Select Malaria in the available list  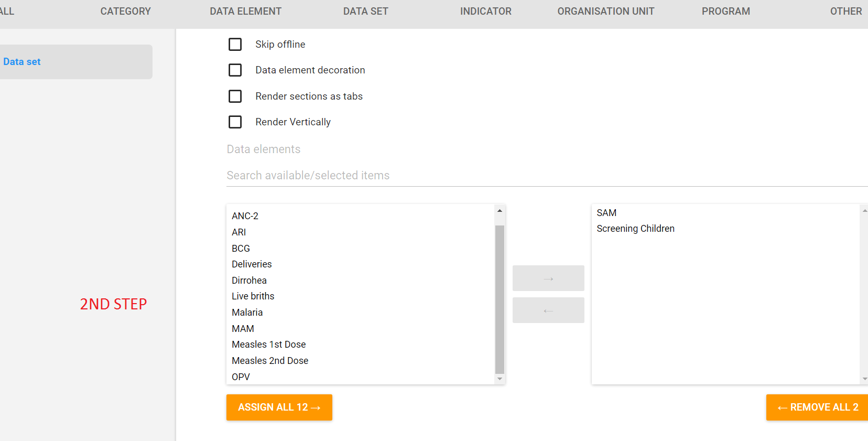[x=247, y=313]
